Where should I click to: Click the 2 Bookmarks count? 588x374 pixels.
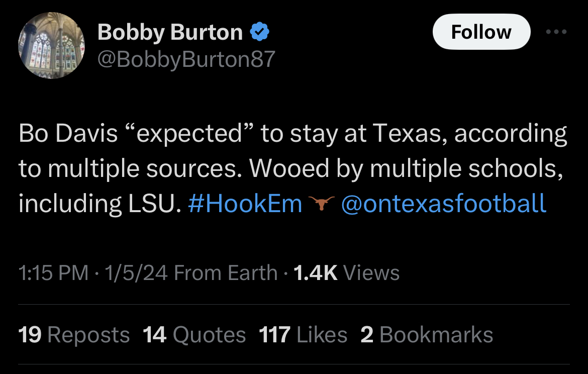427,335
